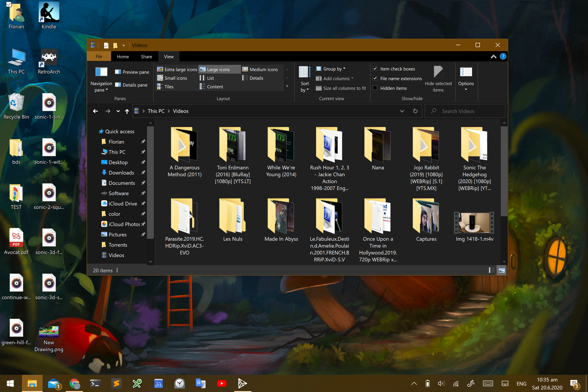
Task: Switch to large thumbnails view in status bar
Action: coord(502,270)
